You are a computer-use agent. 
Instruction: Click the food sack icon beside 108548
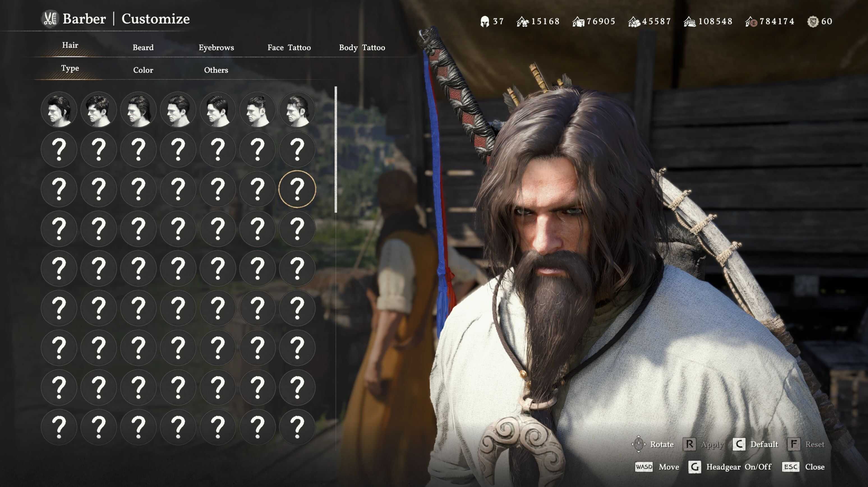(x=690, y=22)
